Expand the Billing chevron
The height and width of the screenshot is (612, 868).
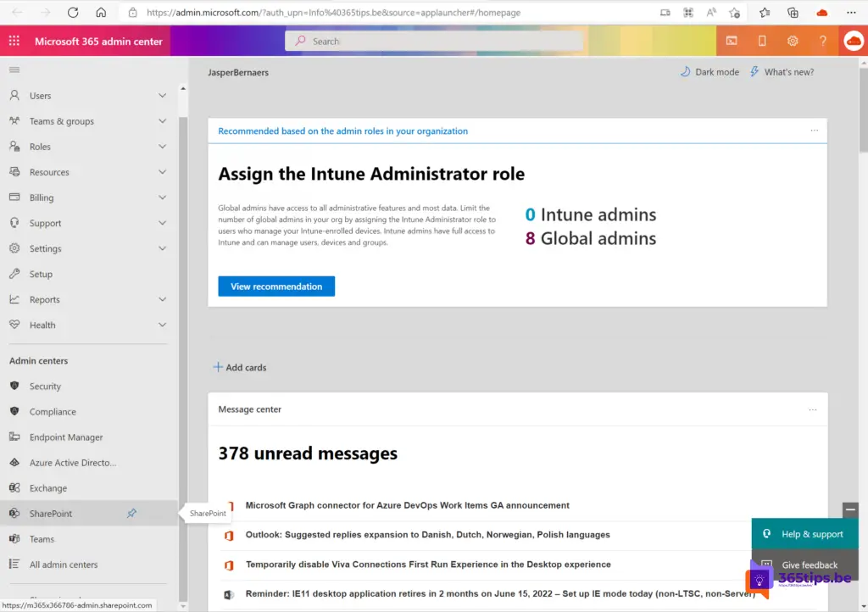(x=162, y=198)
